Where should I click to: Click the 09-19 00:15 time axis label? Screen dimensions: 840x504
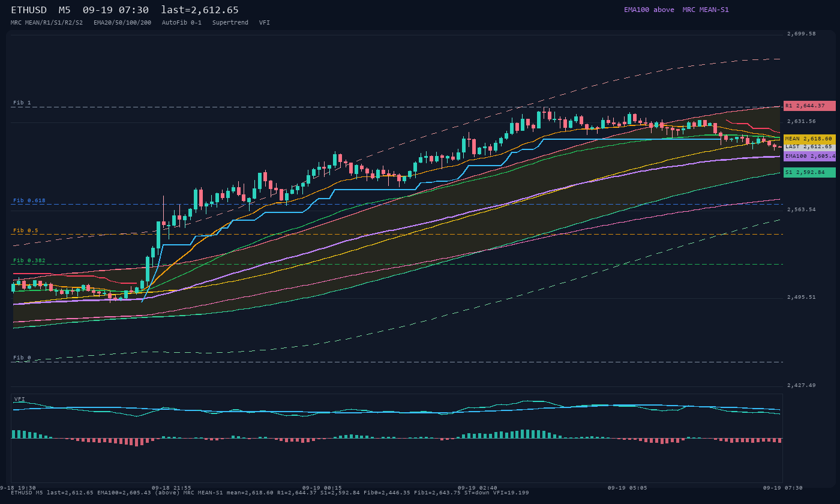[322, 488]
